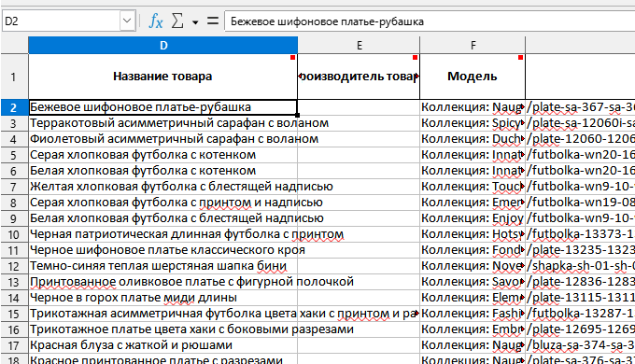Select cell '/plate-sa-367-sa-36' in row 2

pyautogui.click(x=580, y=107)
